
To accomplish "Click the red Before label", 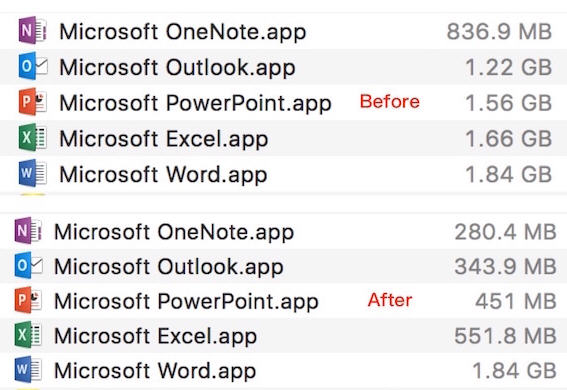I will tap(390, 101).
